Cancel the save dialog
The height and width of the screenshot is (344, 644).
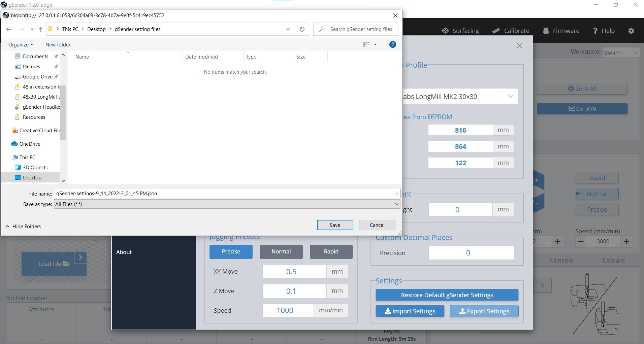[x=377, y=225]
